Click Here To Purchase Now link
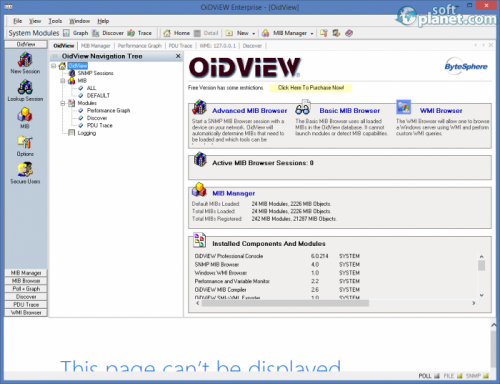500x384 pixels. (311, 88)
